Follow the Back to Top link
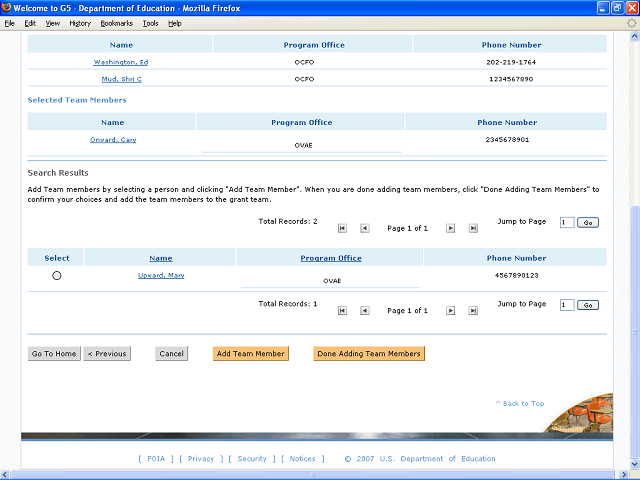 click(x=520, y=404)
